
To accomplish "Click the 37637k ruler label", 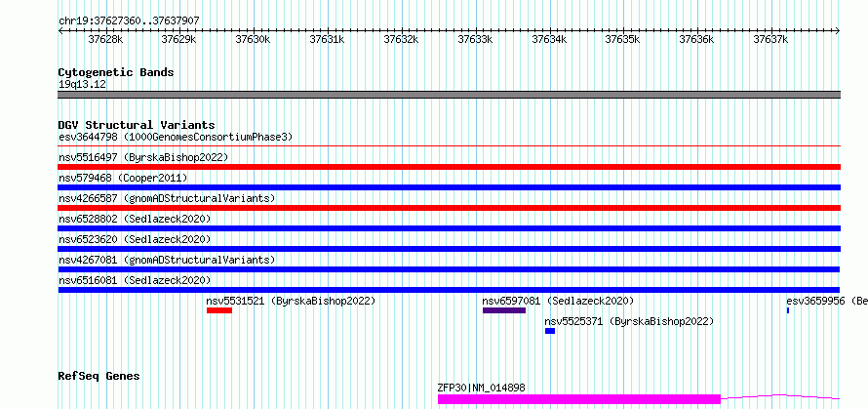I will click(x=771, y=39).
